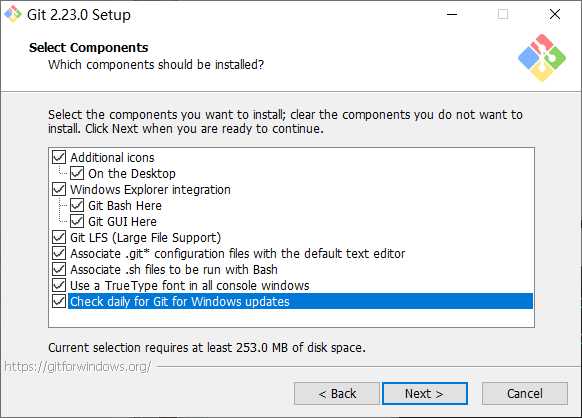The image size is (582, 418).
Task: Uncheck Check daily for Git updates
Action: 59,301
